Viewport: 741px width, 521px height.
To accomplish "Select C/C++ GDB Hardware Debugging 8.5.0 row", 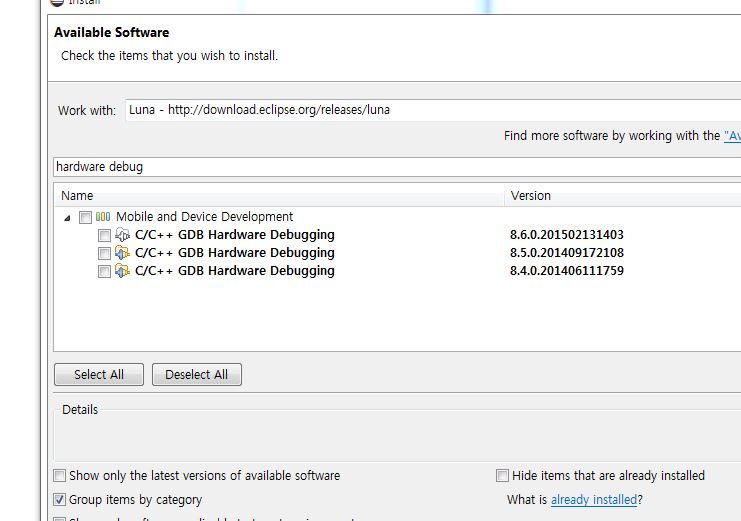I will point(235,252).
